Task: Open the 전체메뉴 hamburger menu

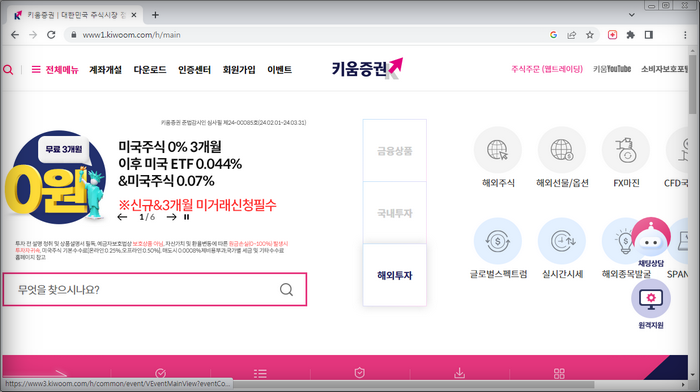Action: point(55,70)
